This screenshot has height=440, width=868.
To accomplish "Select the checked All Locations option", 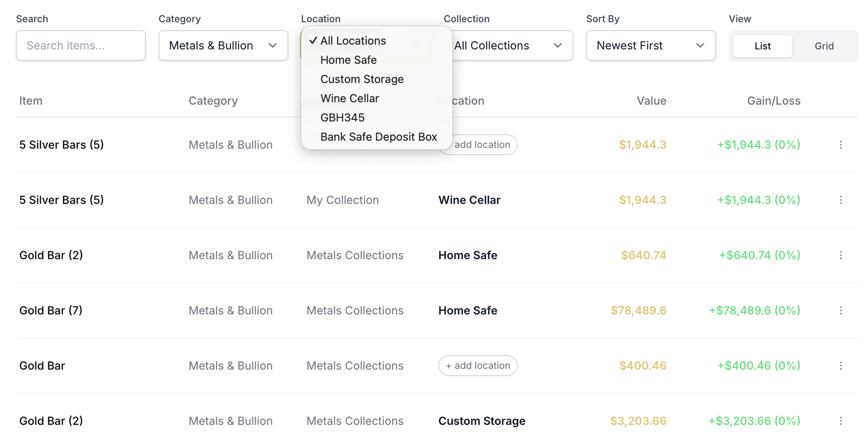I will 353,41.
